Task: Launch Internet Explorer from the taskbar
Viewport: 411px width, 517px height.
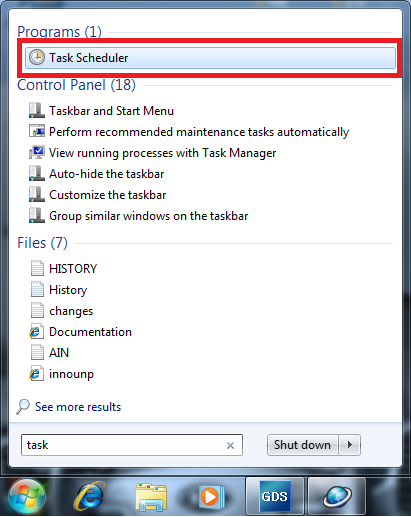Action: [x=89, y=497]
